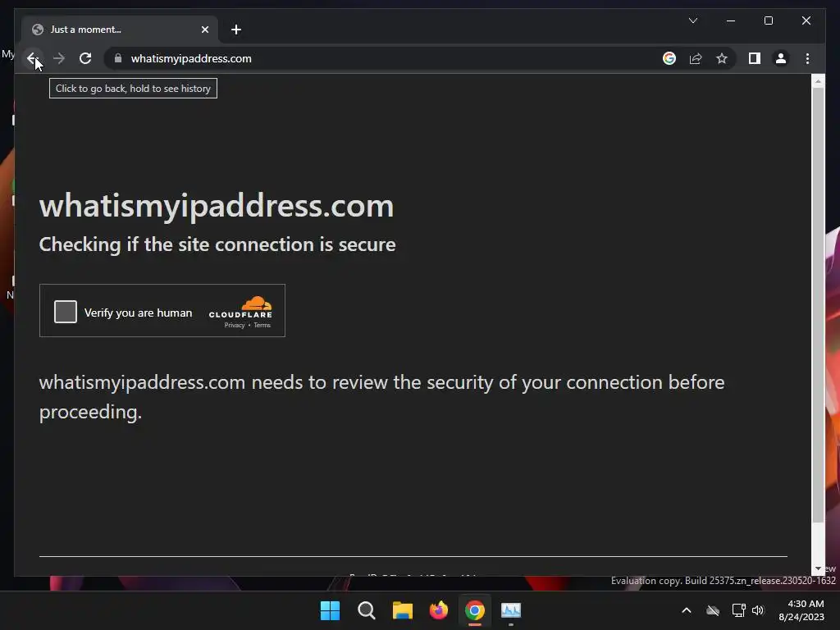Open the clock showing 4:30 AM
840x630 pixels.
point(801,610)
